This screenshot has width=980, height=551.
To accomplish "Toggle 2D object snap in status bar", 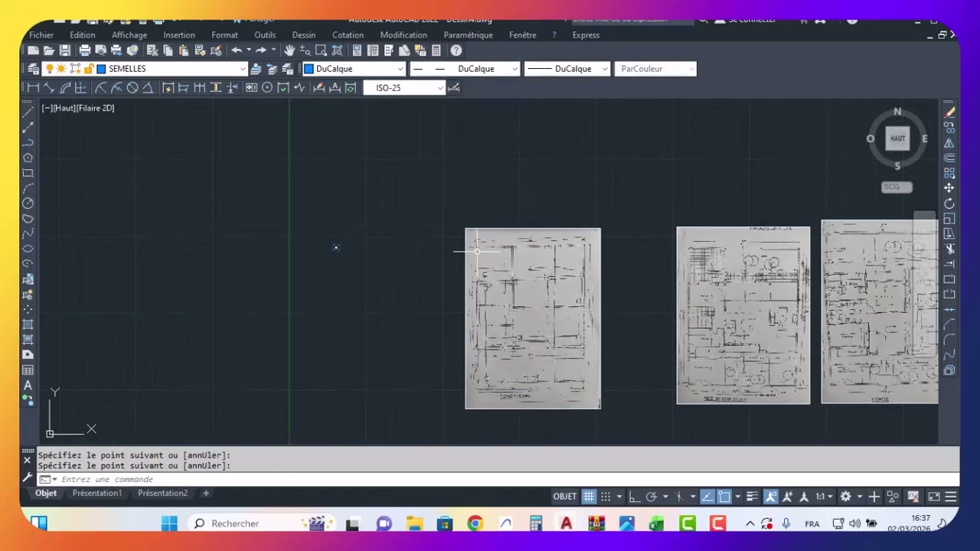I will point(724,497).
